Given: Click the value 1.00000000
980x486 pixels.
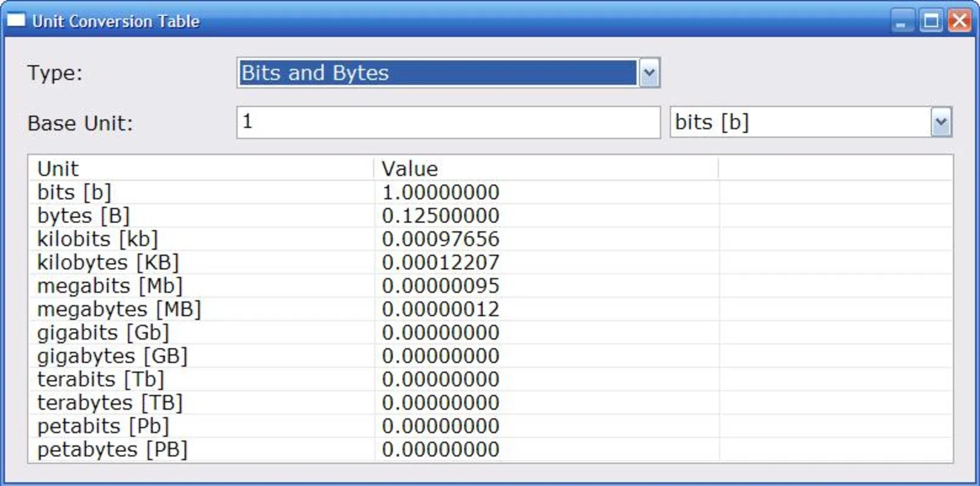Looking at the screenshot, I should [441, 193].
